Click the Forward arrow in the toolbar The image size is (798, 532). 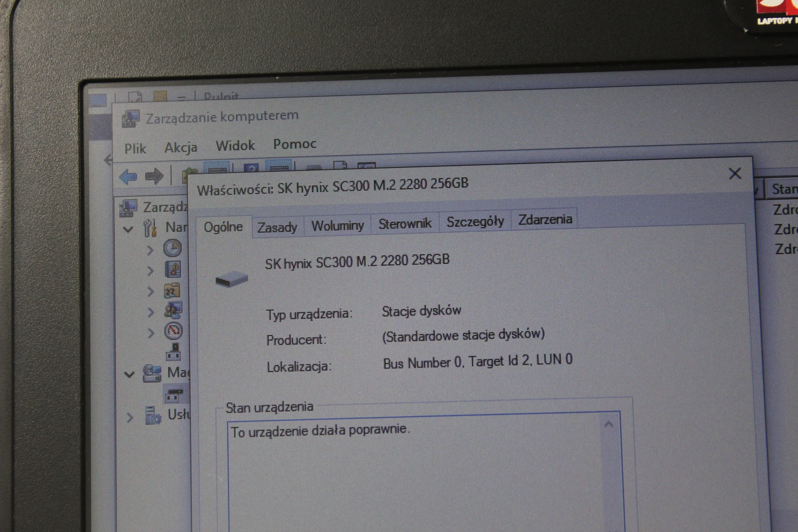pyautogui.click(x=154, y=176)
